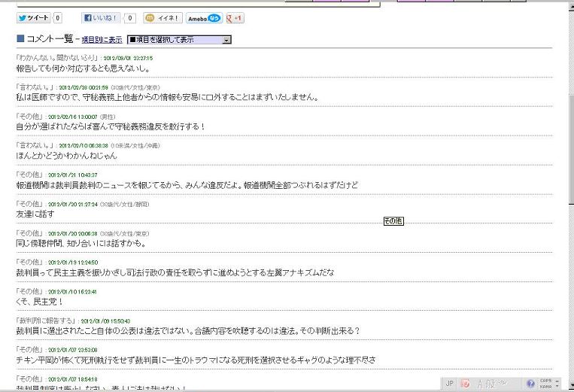This screenshot has height=392, width=574.
Task: Click the 2012/01/20 20:06:38 timestamp
Action: pos(73,233)
